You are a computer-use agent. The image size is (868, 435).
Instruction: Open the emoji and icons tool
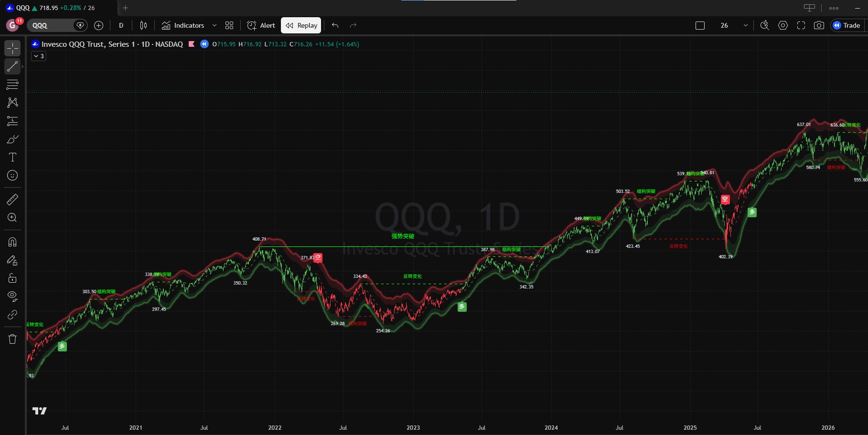[x=12, y=175]
